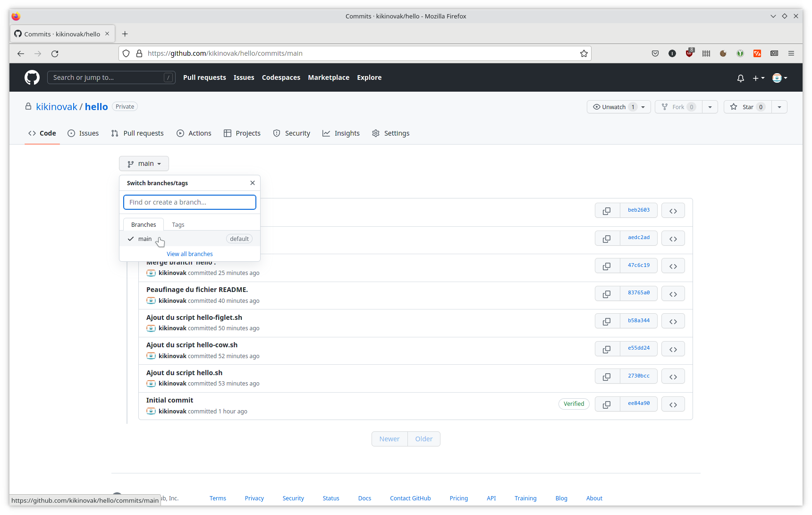
Task: Browse repository at commit e55dd24
Action: pyautogui.click(x=673, y=349)
